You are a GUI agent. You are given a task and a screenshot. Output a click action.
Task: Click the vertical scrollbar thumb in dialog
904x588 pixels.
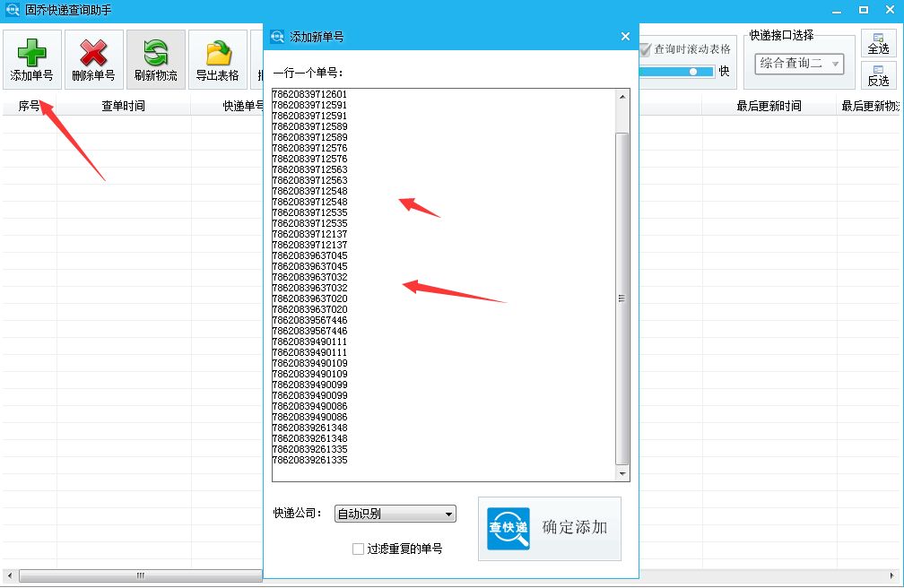coord(622,298)
